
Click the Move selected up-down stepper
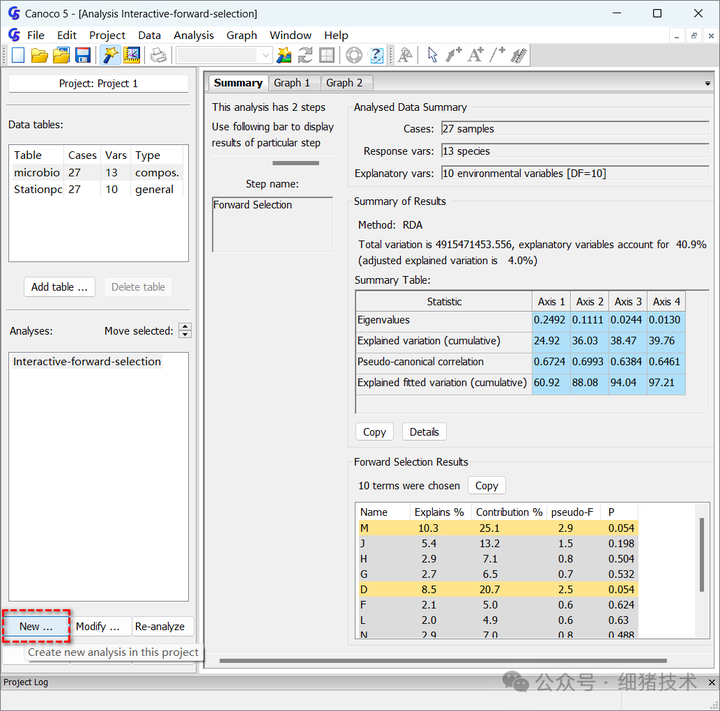[184, 331]
